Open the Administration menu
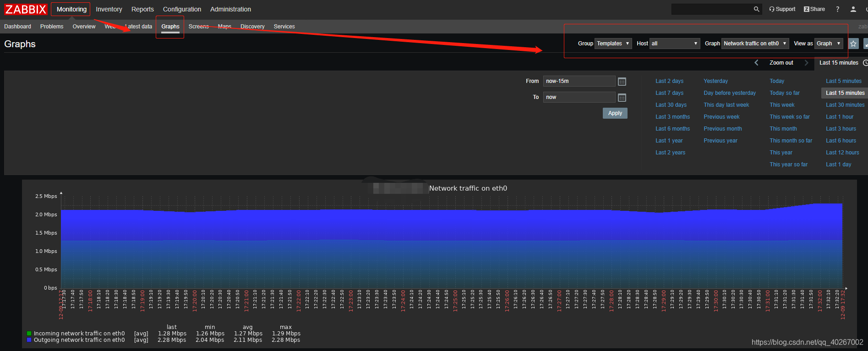Image resolution: width=868 pixels, height=351 pixels. pyautogui.click(x=230, y=9)
